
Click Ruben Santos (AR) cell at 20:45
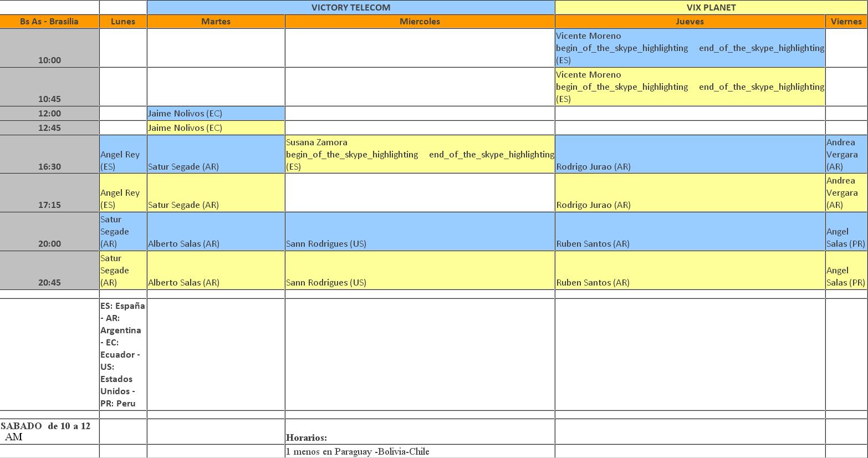(690, 270)
